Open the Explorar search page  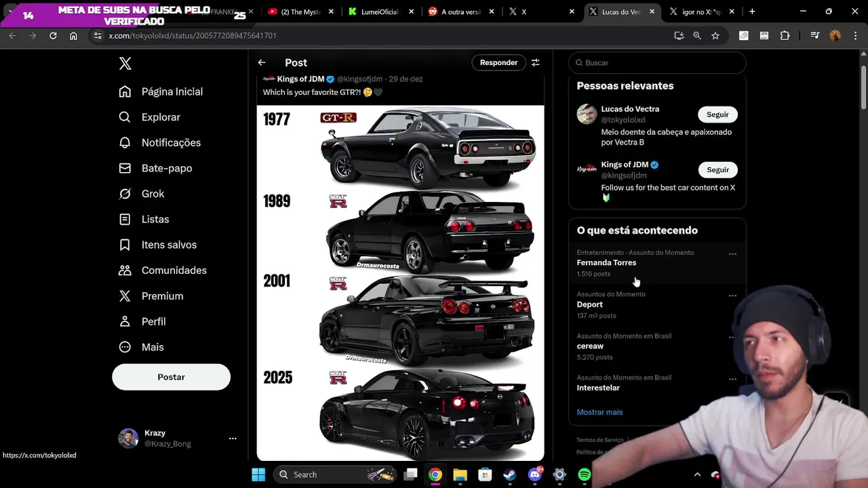point(150,117)
